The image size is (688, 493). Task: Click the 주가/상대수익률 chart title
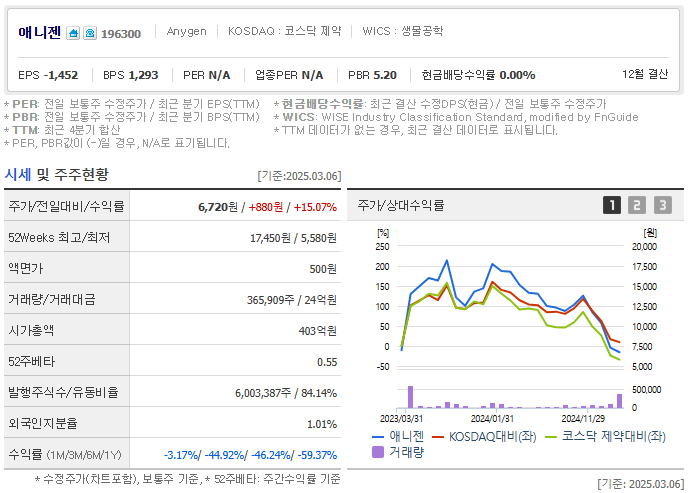coord(401,205)
